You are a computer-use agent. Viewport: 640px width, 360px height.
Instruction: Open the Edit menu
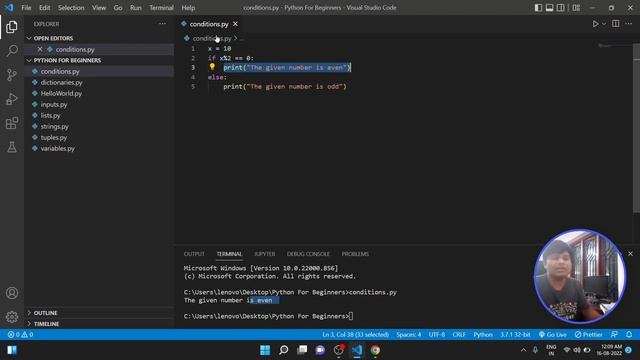(44, 8)
